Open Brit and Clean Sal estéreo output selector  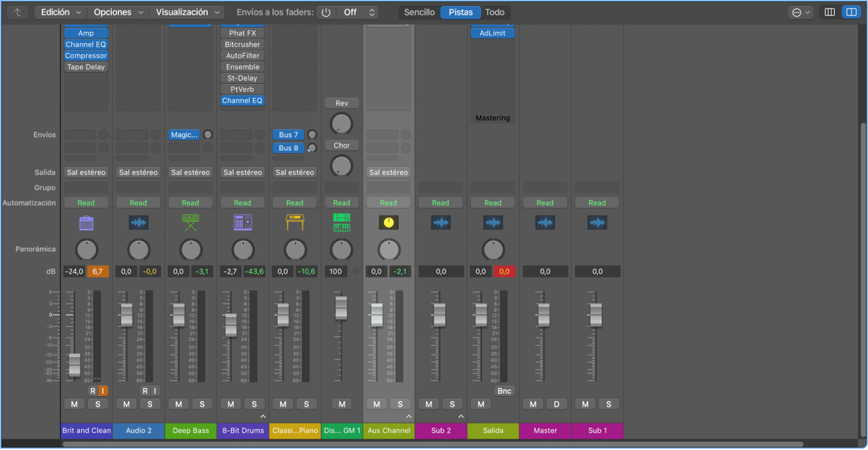coord(86,172)
